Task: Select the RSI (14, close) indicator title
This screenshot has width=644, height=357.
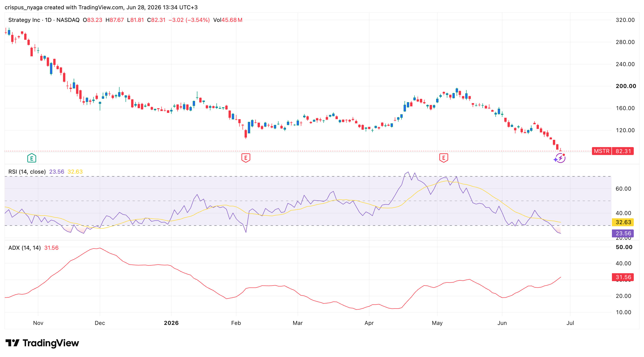Action: [27, 172]
